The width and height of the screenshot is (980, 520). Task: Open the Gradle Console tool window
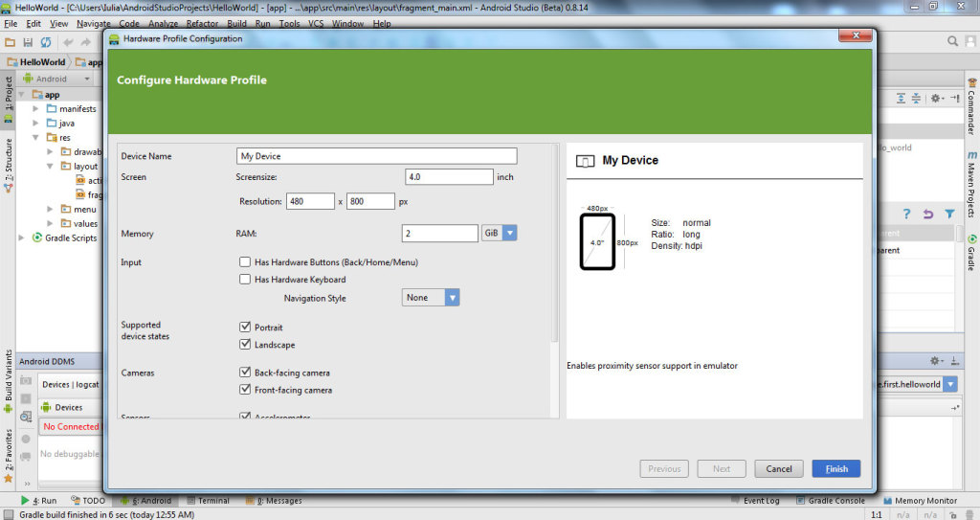click(831, 501)
